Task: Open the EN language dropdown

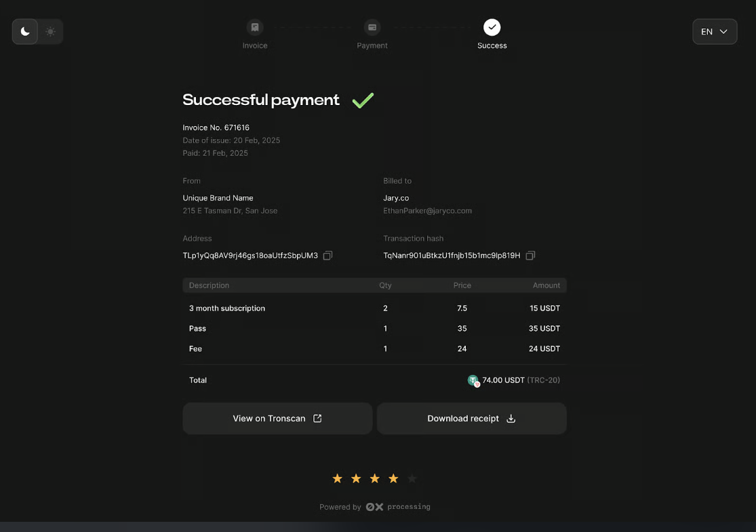Action: coord(714,31)
